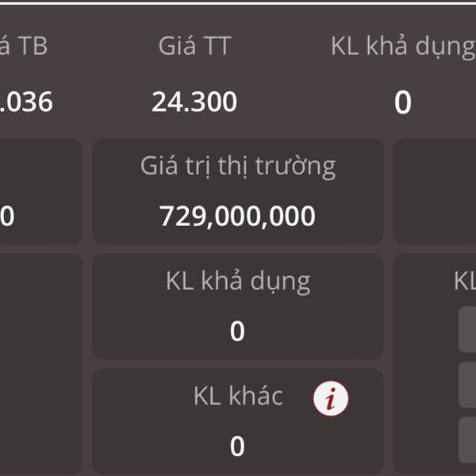476x476 pixels.
Task: Select the KL khả dụng card label
Action: pos(238,282)
